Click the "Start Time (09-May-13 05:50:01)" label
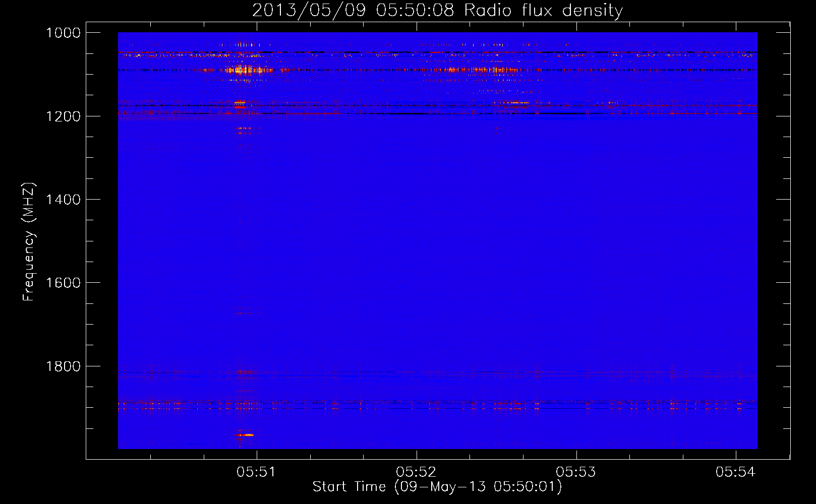This screenshot has width=816, height=504. click(x=437, y=487)
